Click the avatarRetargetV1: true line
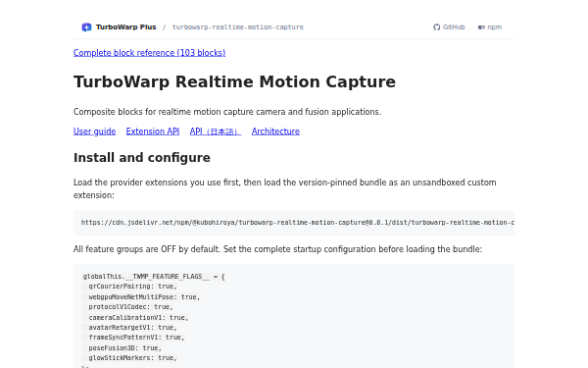The width and height of the screenshot is (588, 368). (x=132, y=328)
